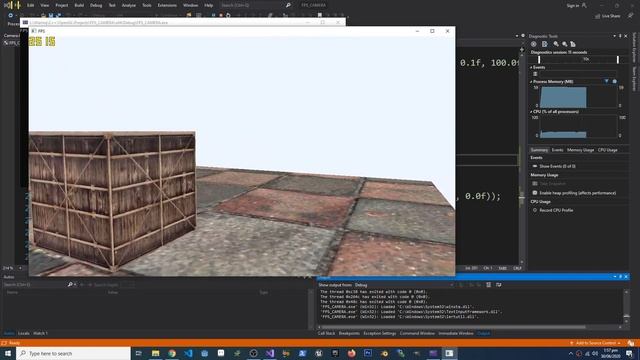Click the diagnostics timeline left selection handle

pos(539,60)
